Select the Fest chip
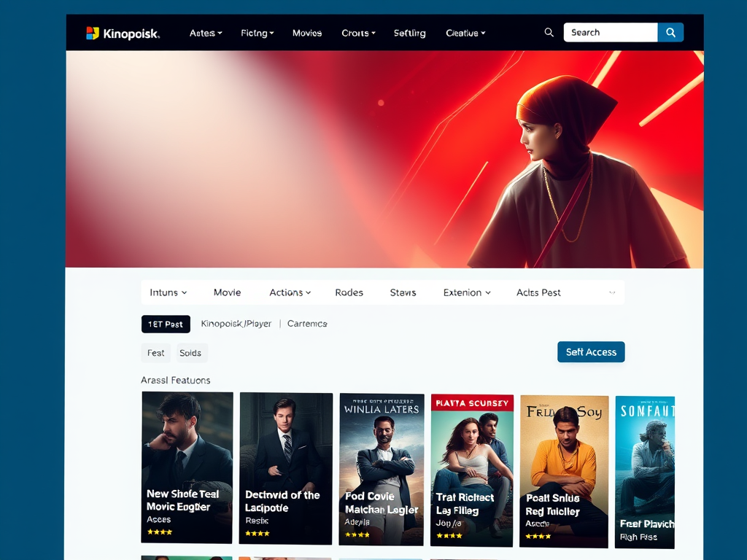This screenshot has width=747, height=560. (156, 353)
